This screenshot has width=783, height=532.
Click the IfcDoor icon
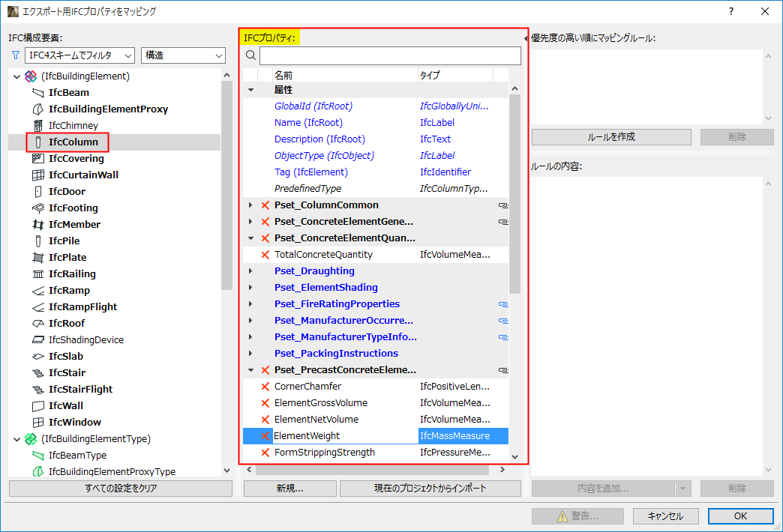click(38, 192)
